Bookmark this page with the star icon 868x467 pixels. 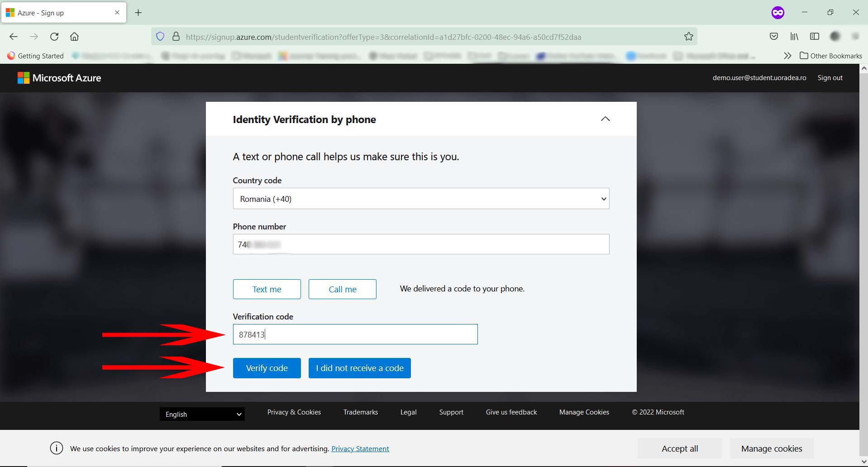pos(688,37)
